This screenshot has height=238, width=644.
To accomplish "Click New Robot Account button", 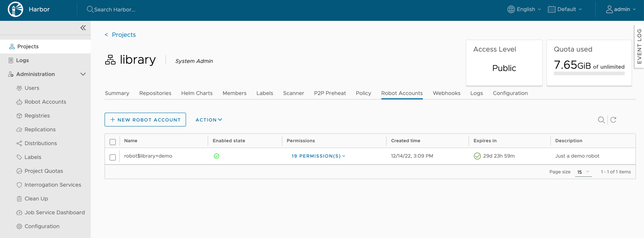I will point(145,120).
